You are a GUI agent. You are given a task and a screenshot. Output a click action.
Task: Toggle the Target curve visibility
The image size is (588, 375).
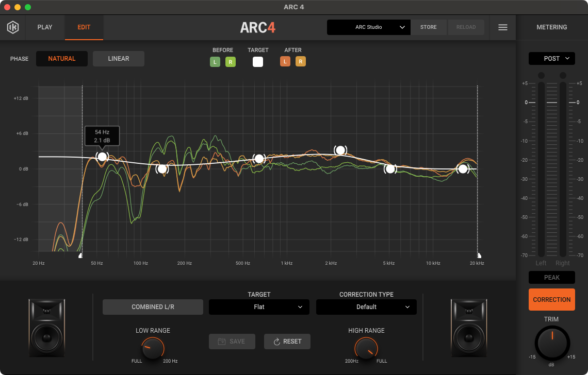pyautogui.click(x=257, y=62)
